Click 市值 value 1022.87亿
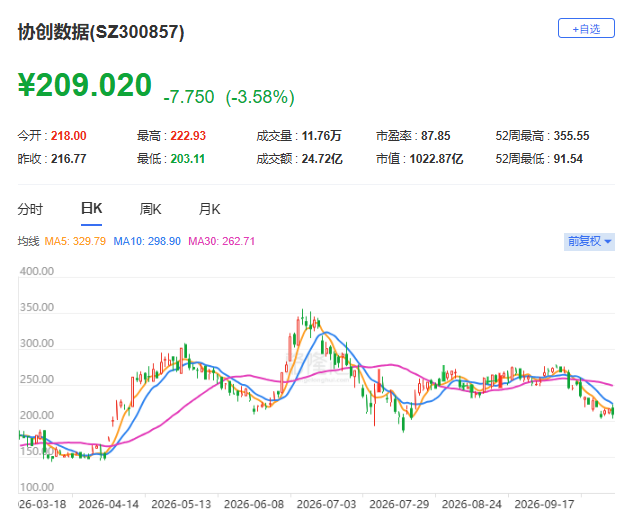The width and height of the screenshot is (632, 515). click(437, 159)
